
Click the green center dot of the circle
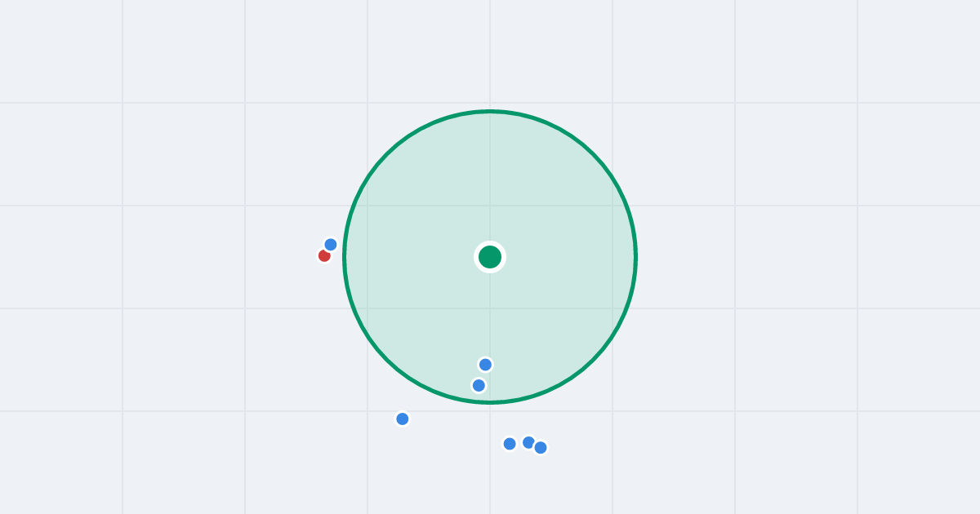pos(490,257)
